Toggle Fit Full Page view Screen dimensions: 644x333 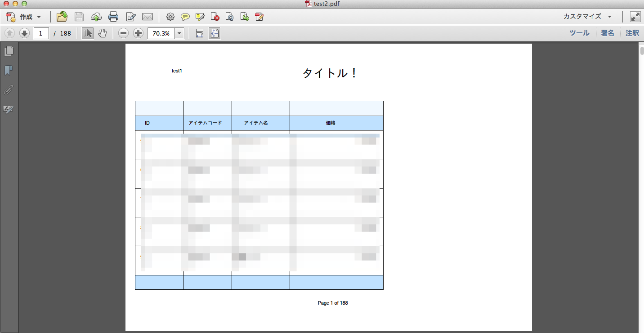pyautogui.click(x=215, y=33)
